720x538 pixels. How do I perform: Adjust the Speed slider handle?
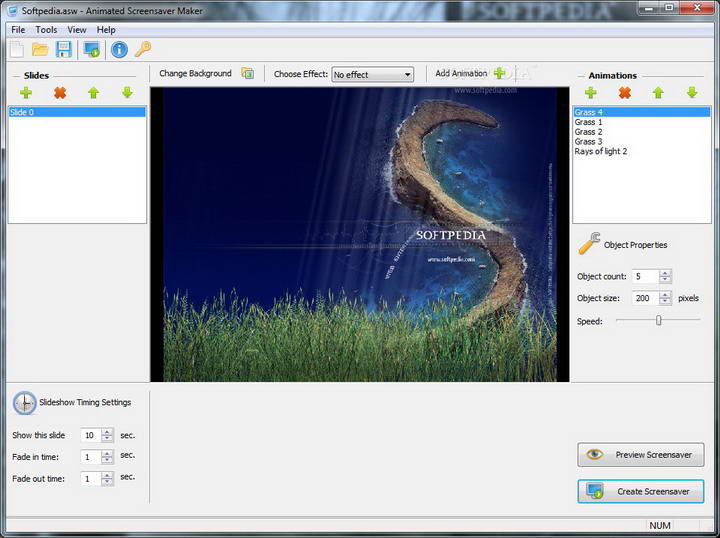pos(658,320)
